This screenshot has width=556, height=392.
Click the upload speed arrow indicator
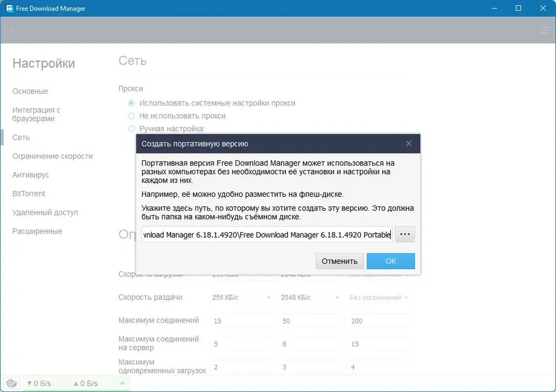point(76,384)
